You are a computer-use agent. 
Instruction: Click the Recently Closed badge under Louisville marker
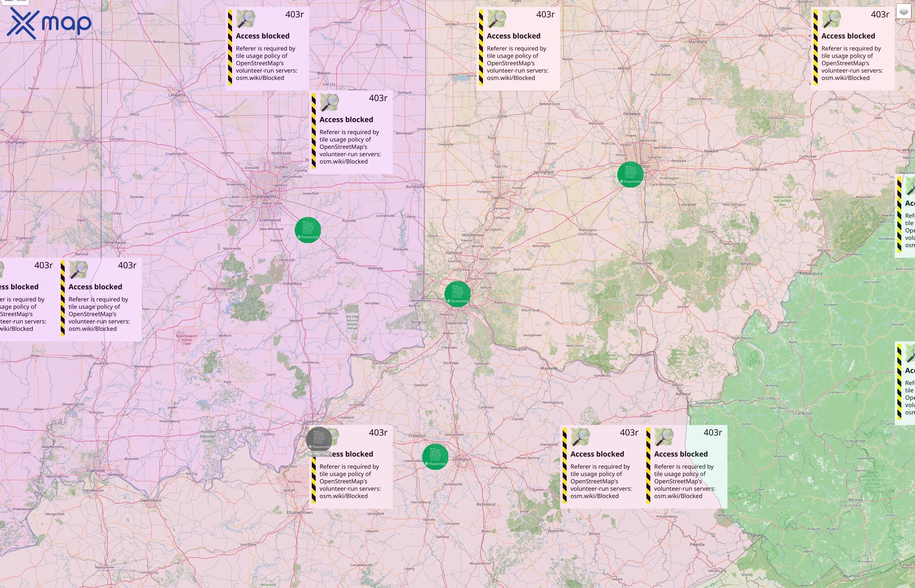click(319, 454)
